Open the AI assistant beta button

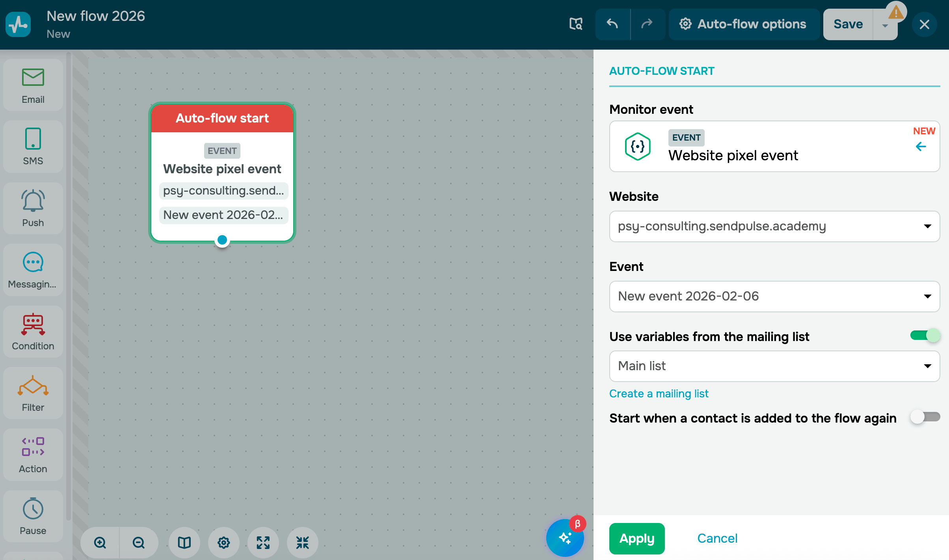pyautogui.click(x=565, y=538)
